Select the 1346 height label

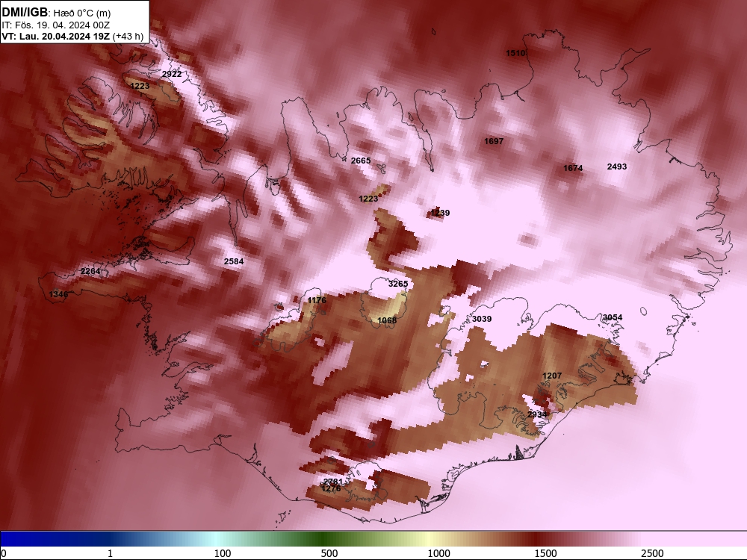pos(58,295)
